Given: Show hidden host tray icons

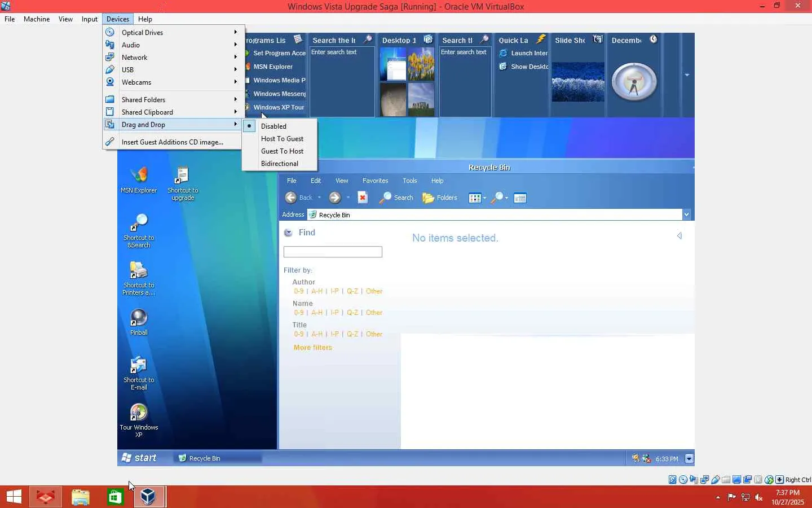Looking at the screenshot, I should click(x=718, y=497).
